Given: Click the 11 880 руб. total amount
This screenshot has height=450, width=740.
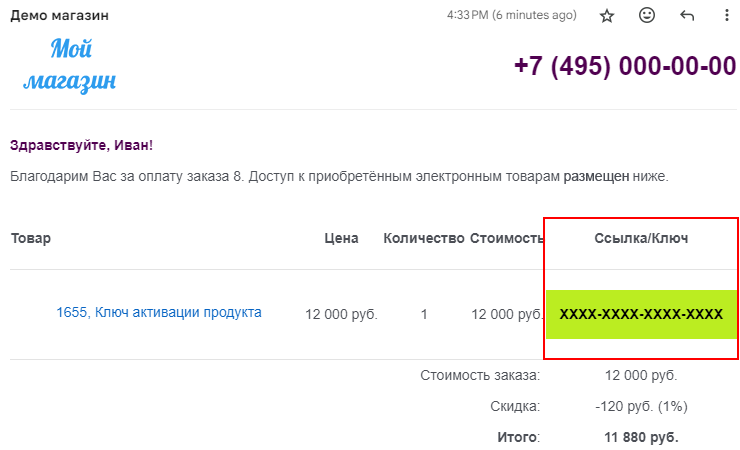Looking at the screenshot, I should pyautogui.click(x=641, y=437).
